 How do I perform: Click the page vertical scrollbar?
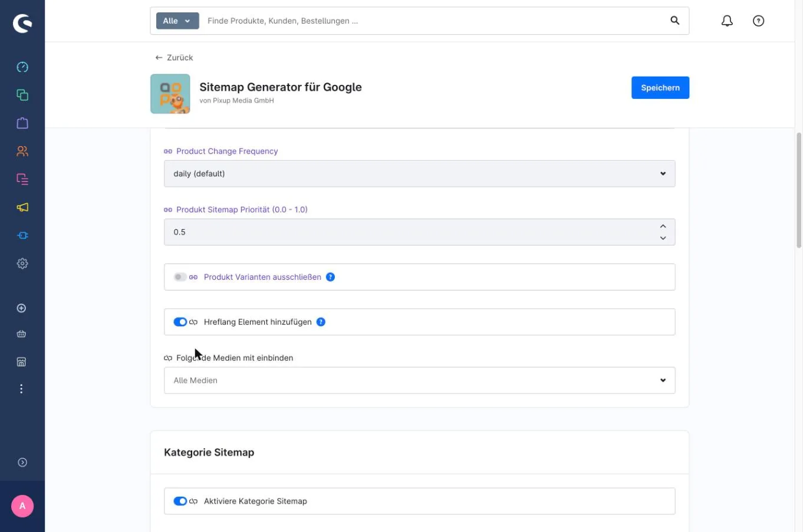point(799,190)
